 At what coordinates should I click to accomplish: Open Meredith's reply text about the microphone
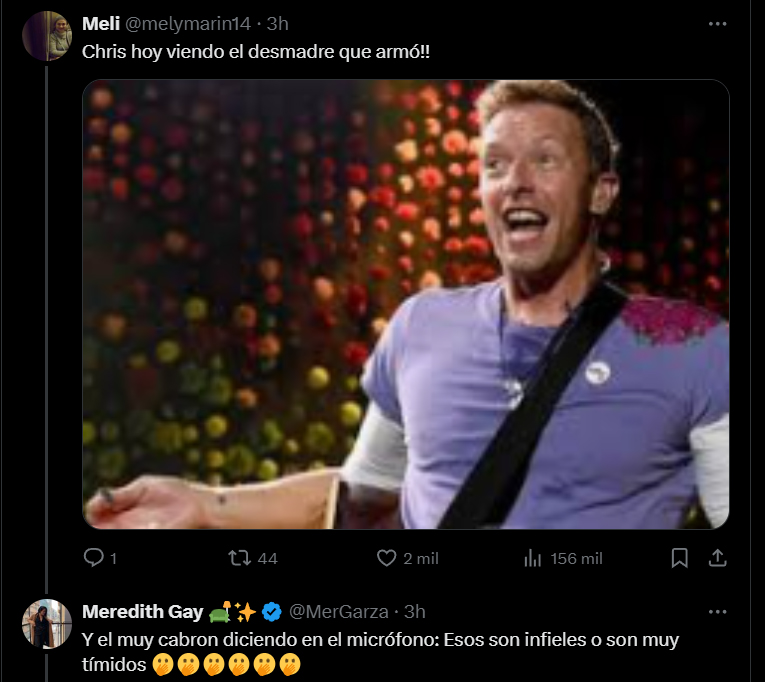380,639
